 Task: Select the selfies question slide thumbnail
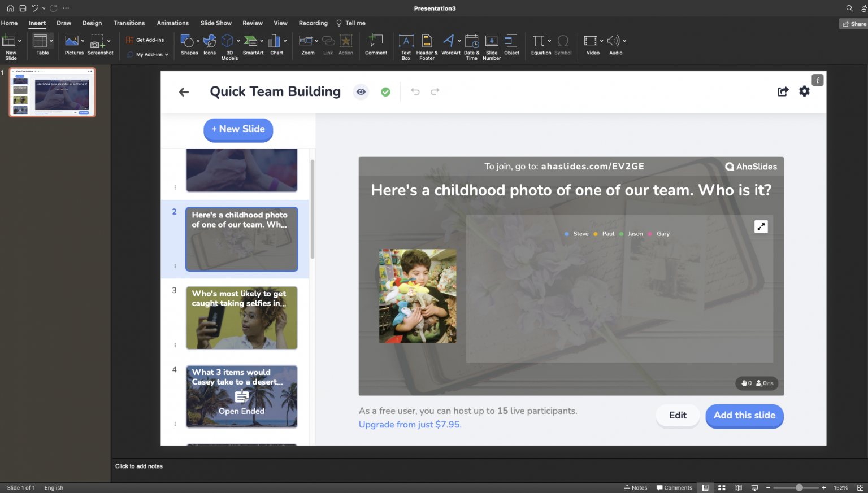(x=241, y=317)
